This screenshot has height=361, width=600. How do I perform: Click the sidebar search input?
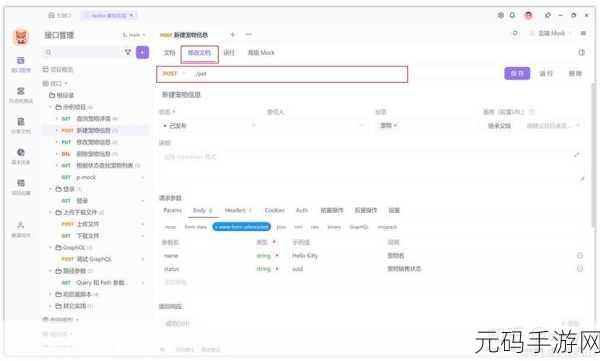pos(82,52)
